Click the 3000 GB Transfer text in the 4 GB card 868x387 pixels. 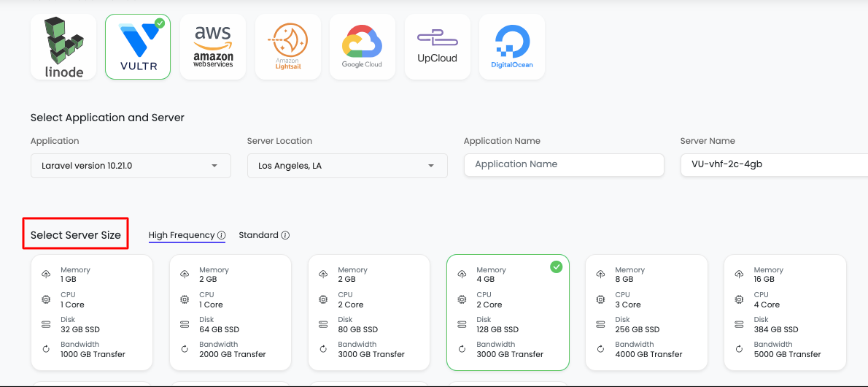[x=510, y=354]
